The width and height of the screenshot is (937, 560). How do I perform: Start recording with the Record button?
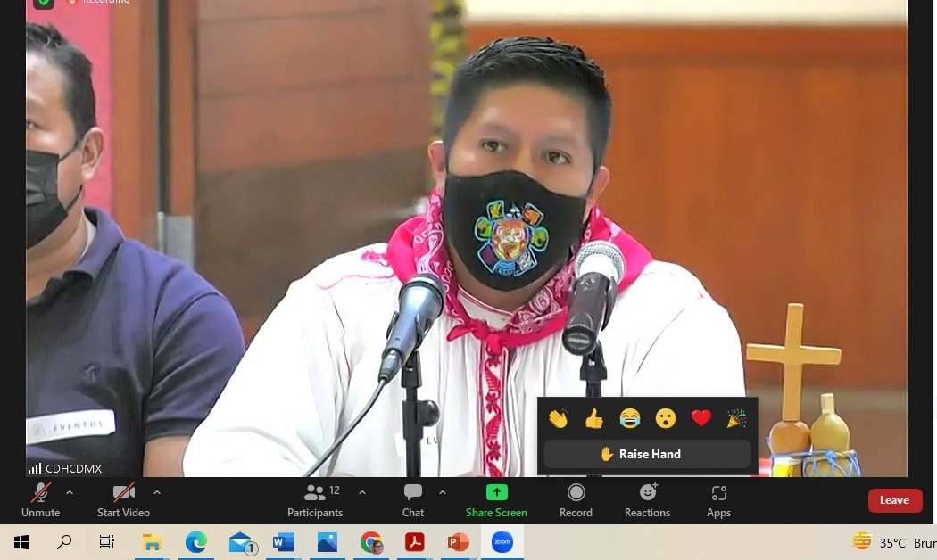click(576, 500)
